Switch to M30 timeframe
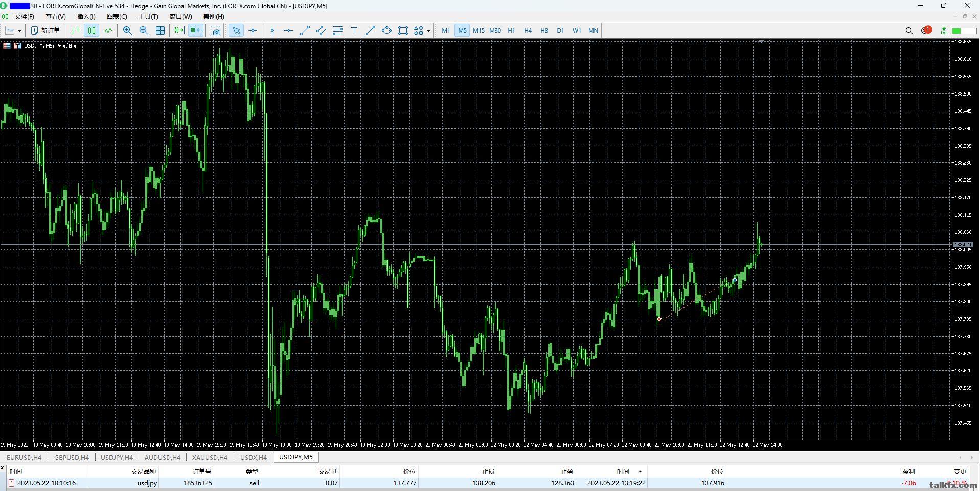The width and height of the screenshot is (980, 491). (x=495, y=31)
